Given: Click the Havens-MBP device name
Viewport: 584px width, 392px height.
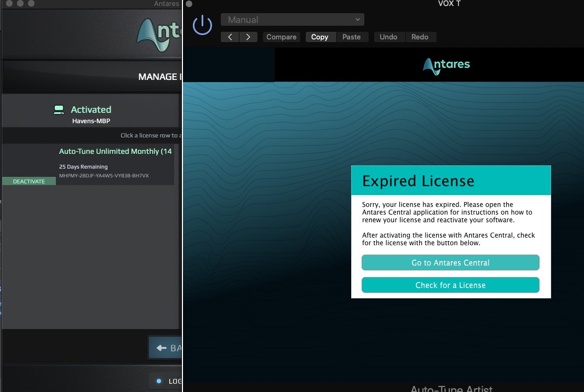Looking at the screenshot, I should tap(91, 121).
